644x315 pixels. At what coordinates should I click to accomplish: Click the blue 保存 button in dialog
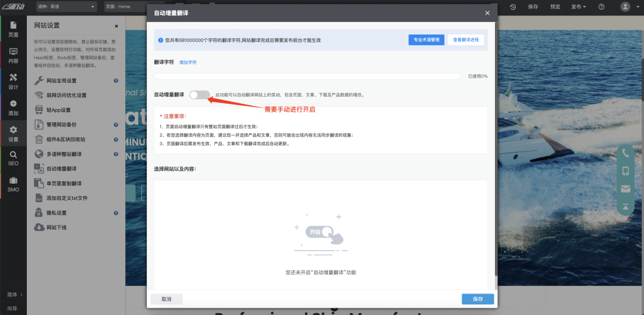click(478, 299)
